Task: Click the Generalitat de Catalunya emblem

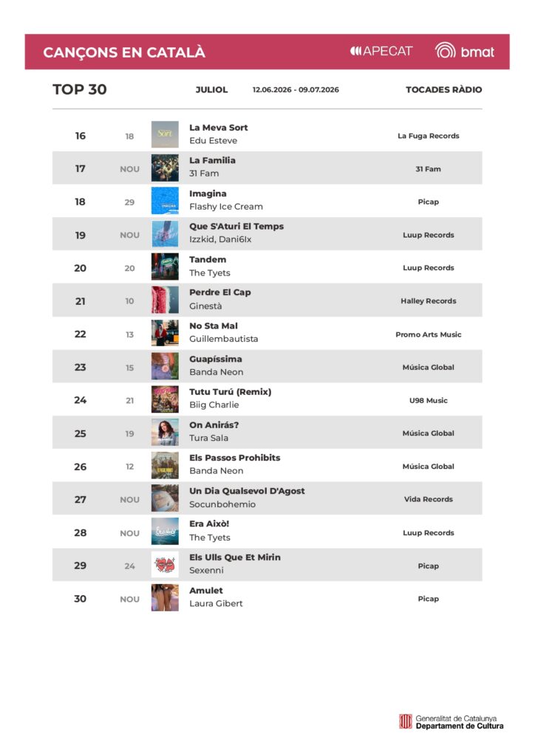Action: 405,722
